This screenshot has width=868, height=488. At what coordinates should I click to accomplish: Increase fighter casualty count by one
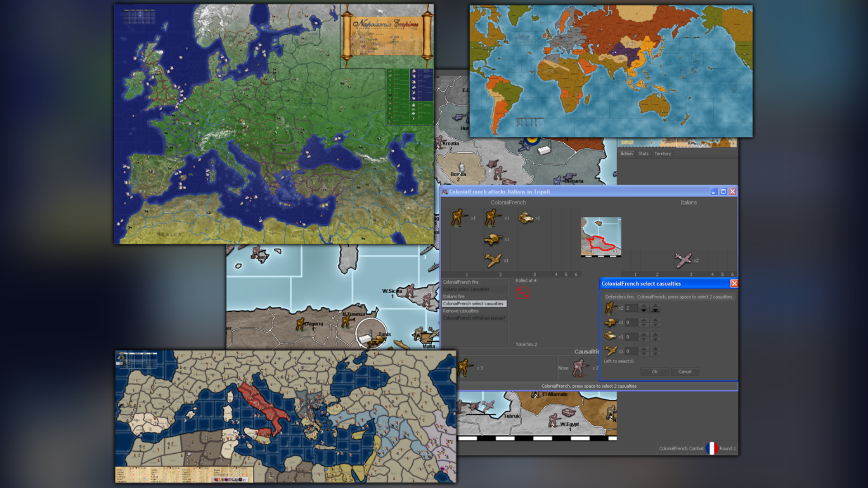pyautogui.click(x=644, y=349)
